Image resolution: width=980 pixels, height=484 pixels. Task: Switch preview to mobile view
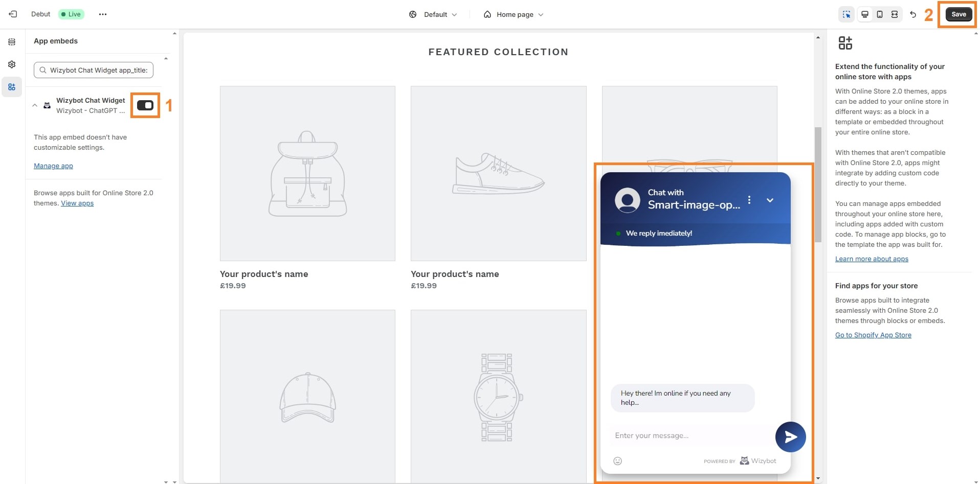coord(879,14)
